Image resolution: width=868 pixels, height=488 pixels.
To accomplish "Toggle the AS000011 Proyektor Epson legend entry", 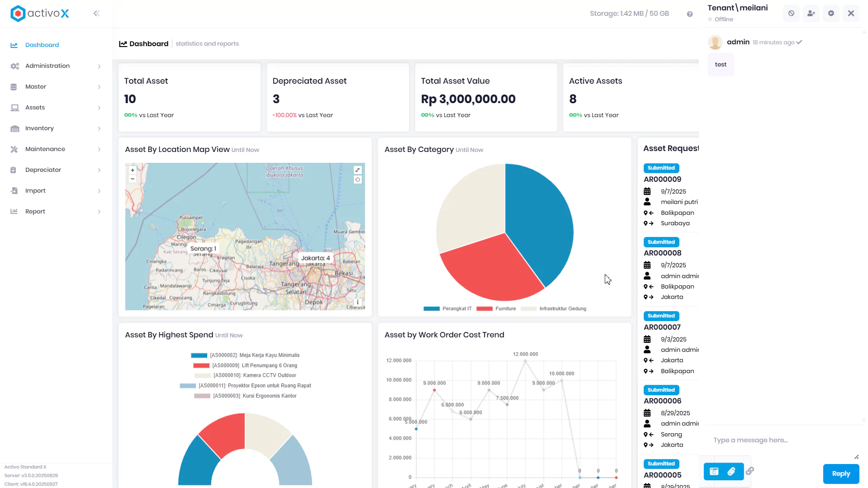I will pyautogui.click(x=245, y=386).
